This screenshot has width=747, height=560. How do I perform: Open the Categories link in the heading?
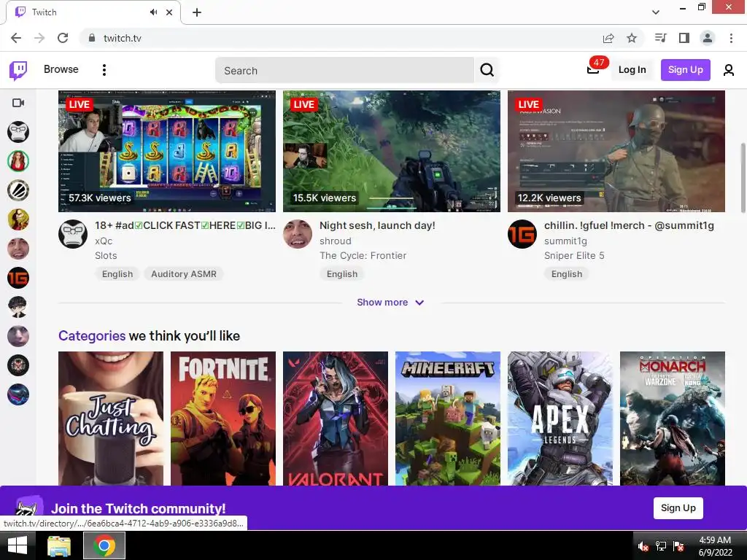91,336
